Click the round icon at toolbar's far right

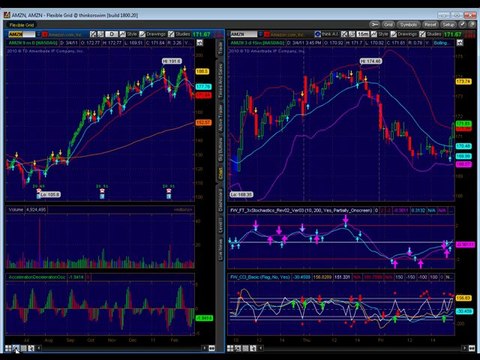(472, 24)
